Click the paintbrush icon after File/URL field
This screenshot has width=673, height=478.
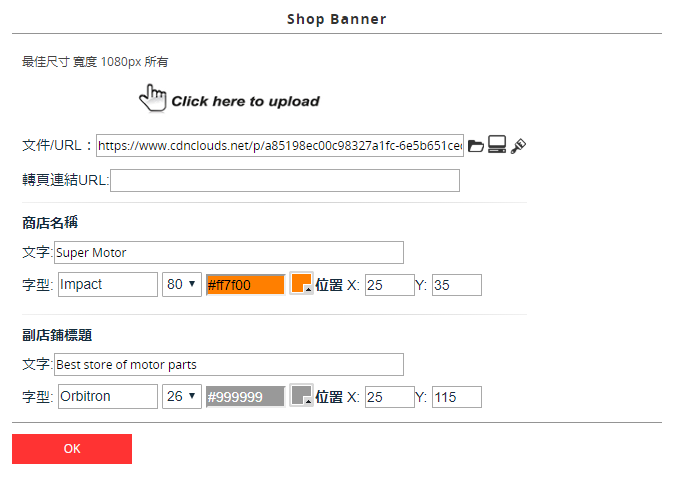point(518,146)
